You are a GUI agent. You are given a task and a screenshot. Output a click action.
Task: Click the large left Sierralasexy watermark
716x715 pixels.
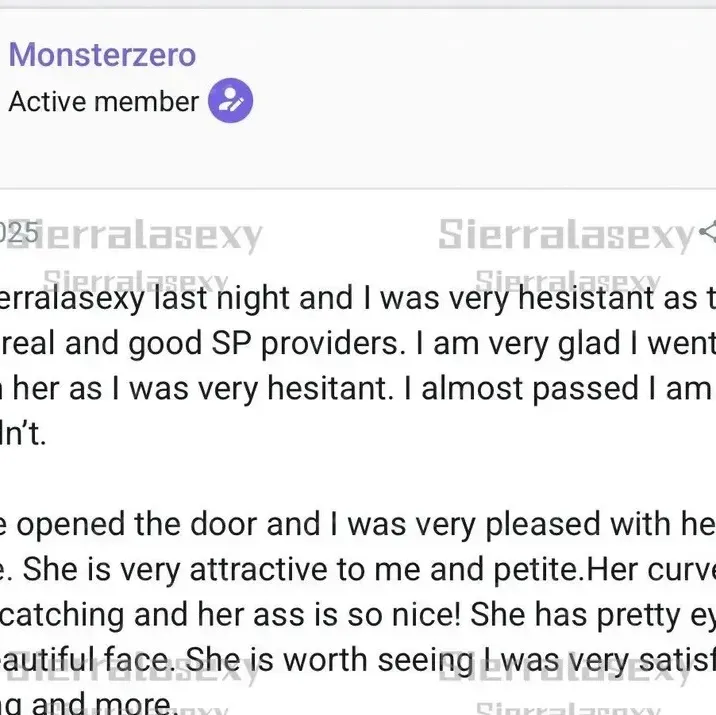pyautogui.click(x=135, y=236)
